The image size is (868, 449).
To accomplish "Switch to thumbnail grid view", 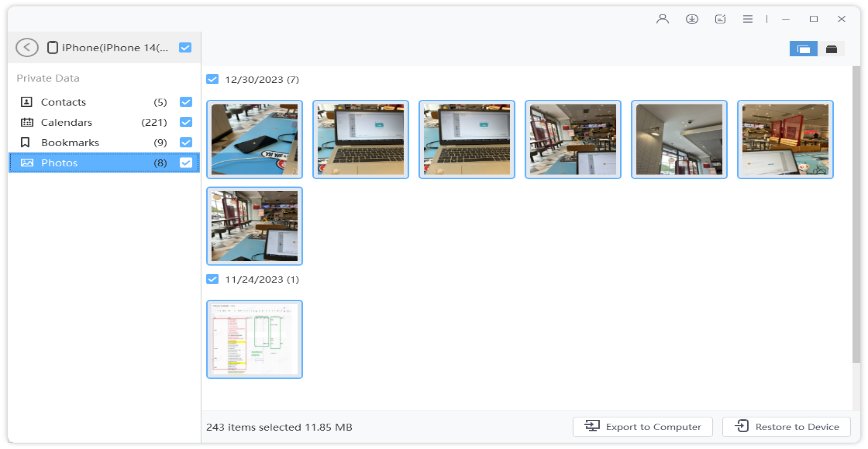I will pyautogui.click(x=803, y=49).
